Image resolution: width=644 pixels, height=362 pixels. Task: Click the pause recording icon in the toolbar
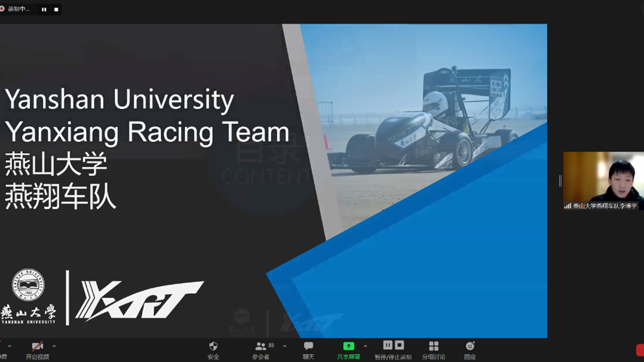click(x=388, y=346)
